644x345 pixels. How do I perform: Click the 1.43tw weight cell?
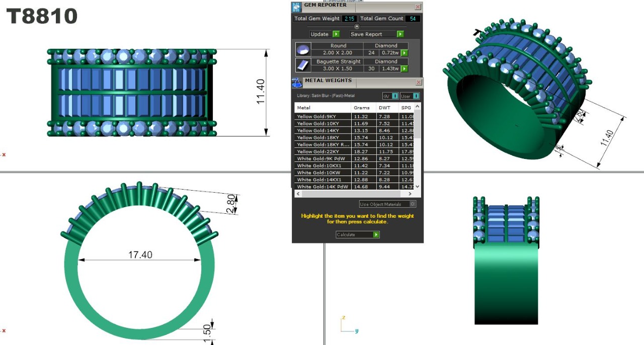click(x=390, y=68)
